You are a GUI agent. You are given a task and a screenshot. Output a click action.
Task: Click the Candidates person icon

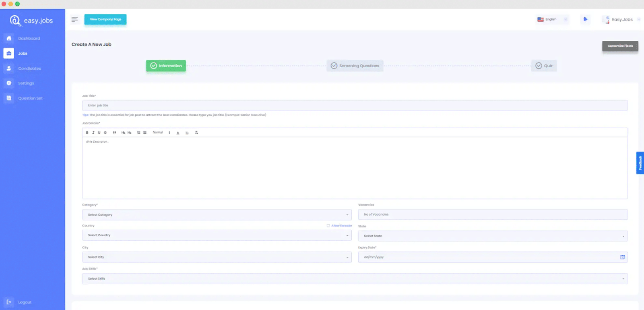tap(9, 69)
